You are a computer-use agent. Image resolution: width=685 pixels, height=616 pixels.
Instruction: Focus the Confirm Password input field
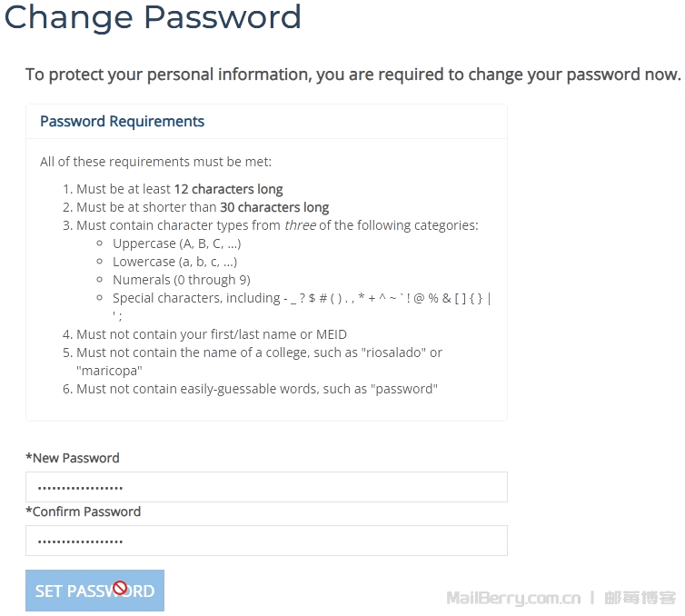coord(266,541)
